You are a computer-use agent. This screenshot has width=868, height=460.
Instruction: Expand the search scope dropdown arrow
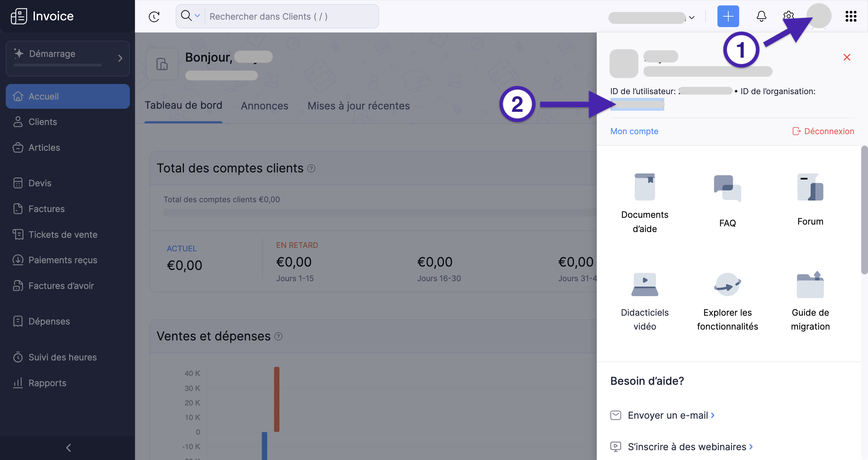[197, 16]
